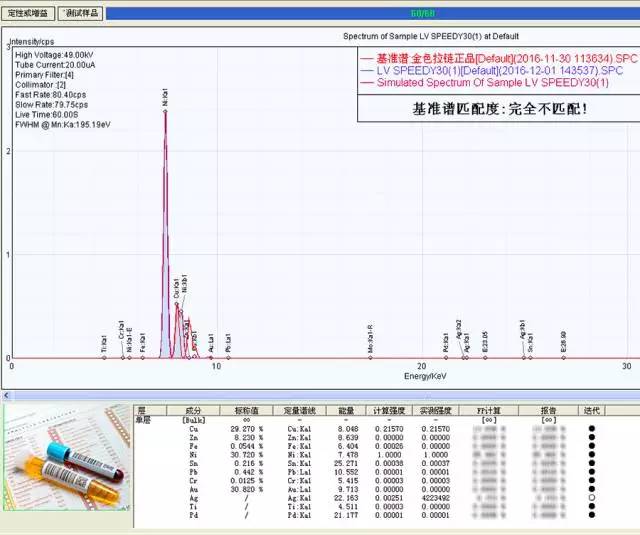Select the Simulated Spectrum legend entry
The width and height of the screenshot is (640, 535).
(484, 82)
